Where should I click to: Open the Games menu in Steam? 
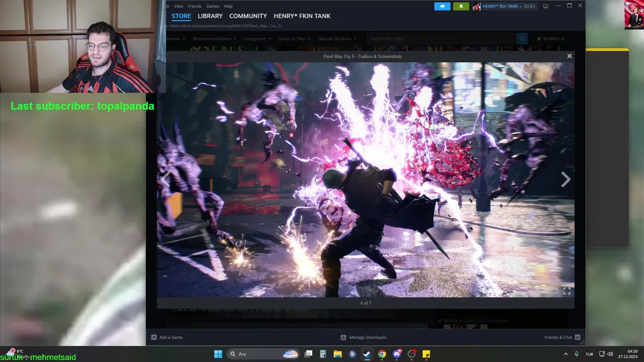[x=213, y=6]
